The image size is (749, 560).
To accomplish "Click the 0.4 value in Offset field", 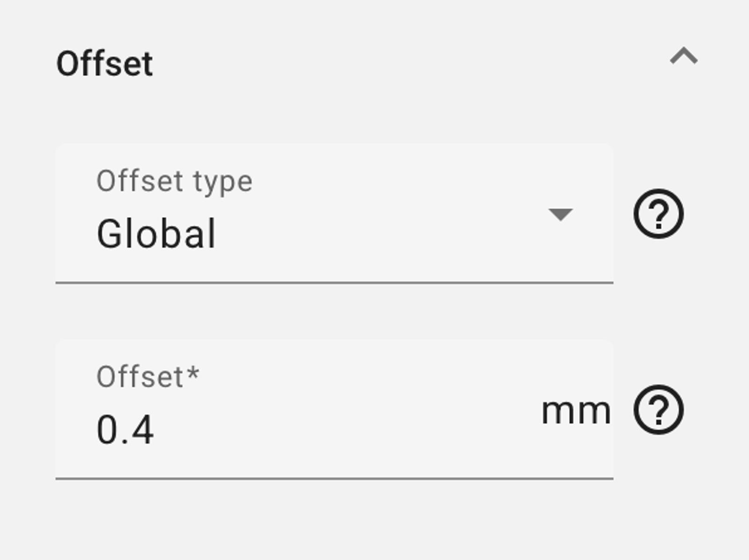I will [125, 429].
